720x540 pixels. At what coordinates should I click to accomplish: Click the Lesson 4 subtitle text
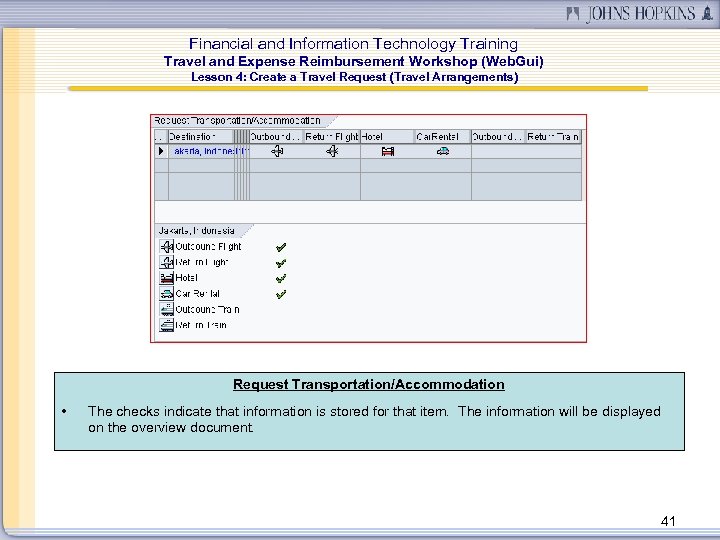click(354, 77)
